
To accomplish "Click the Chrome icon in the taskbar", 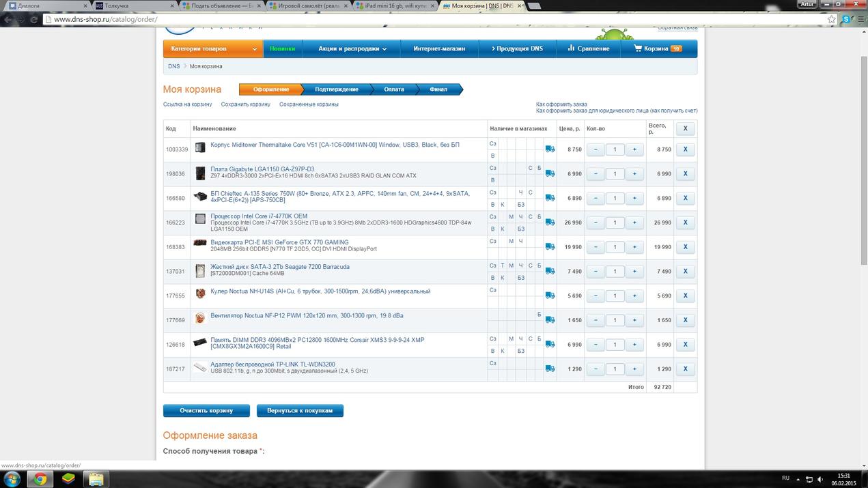I will tap(40, 478).
